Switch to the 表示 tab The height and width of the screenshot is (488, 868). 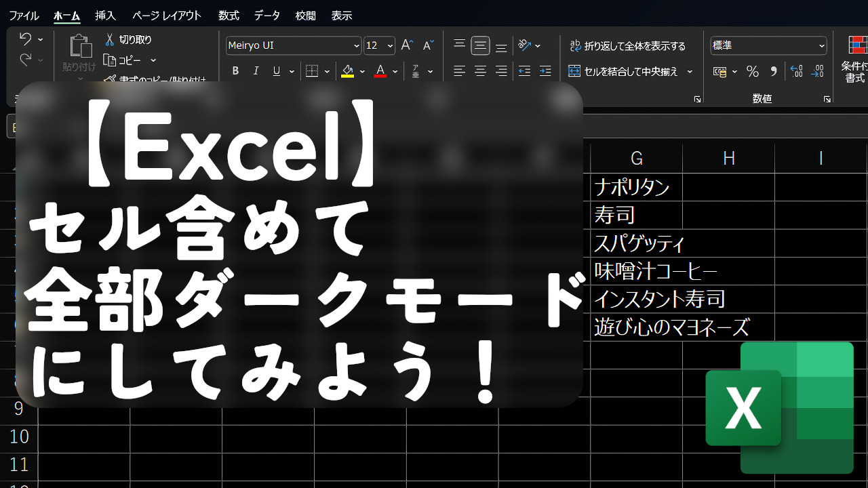[x=342, y=15]
